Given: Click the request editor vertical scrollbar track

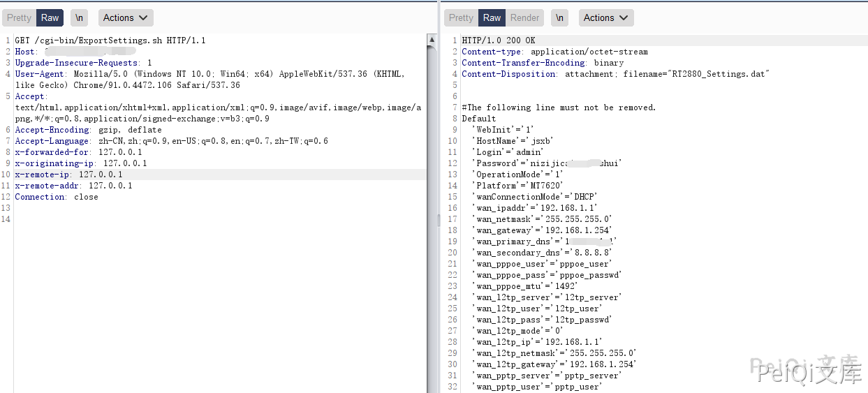Looking at the screenshot, I should (x=432, y=209).
